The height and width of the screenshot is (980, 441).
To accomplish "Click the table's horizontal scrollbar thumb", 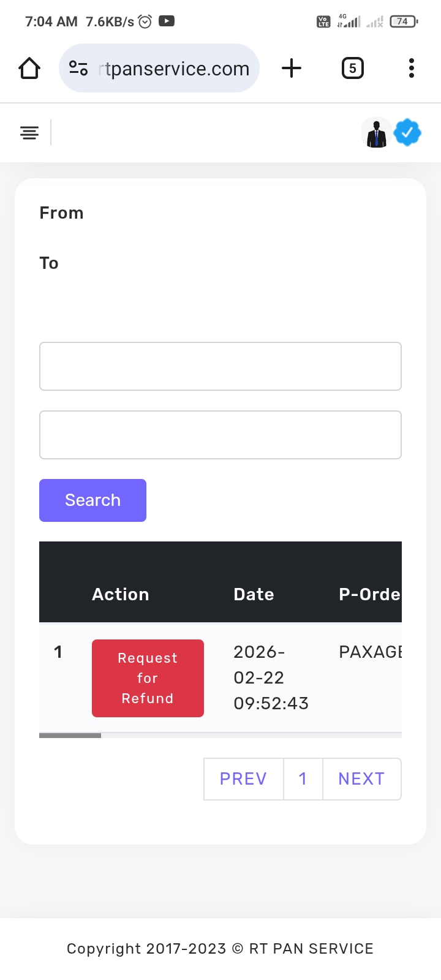I will click(x=70, y=735).
